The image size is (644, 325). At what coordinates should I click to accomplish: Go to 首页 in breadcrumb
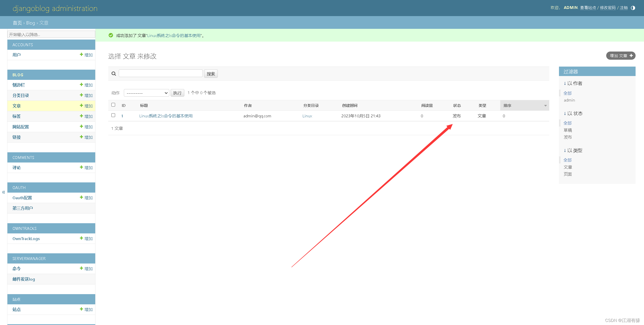click(17, 23)
